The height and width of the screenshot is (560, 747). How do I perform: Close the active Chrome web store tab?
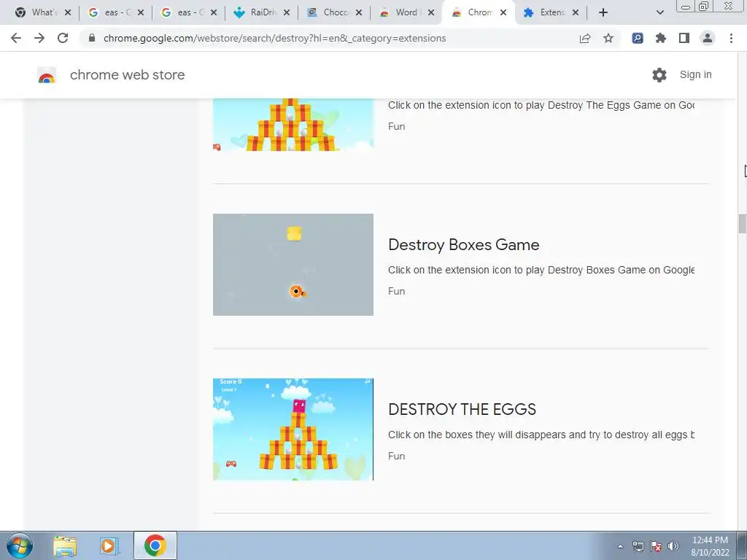click(x=503, y=13)
